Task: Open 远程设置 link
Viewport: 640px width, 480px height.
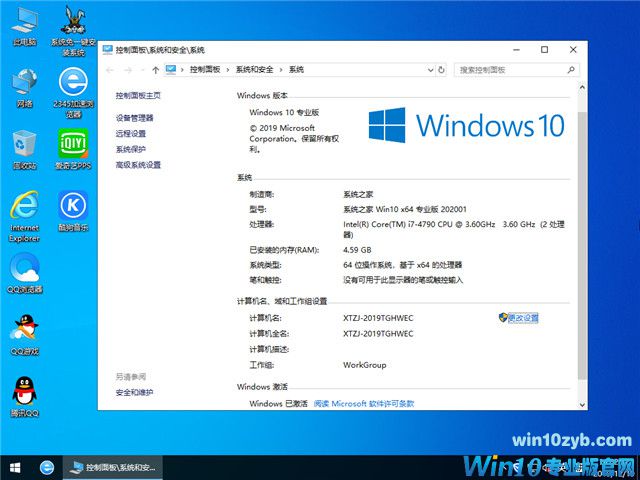Action: pyautogui.click(x=131, y=133)
